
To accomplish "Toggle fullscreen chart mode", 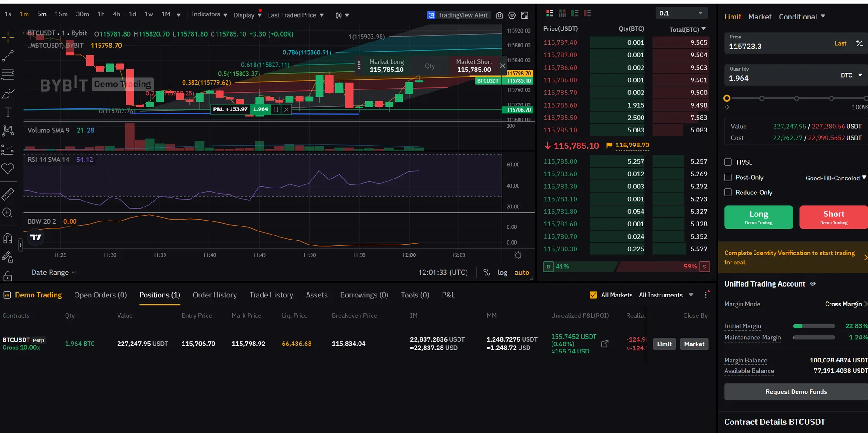I will (524, 15).
